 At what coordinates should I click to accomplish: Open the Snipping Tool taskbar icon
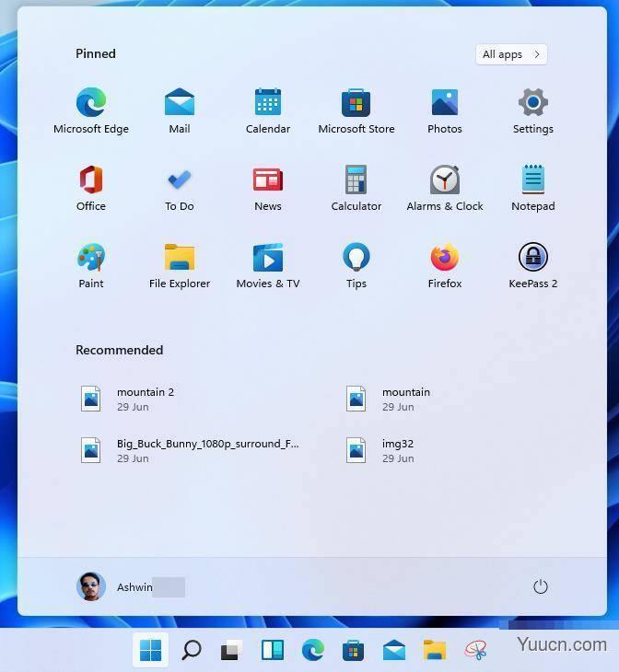(x=475, y=650)
